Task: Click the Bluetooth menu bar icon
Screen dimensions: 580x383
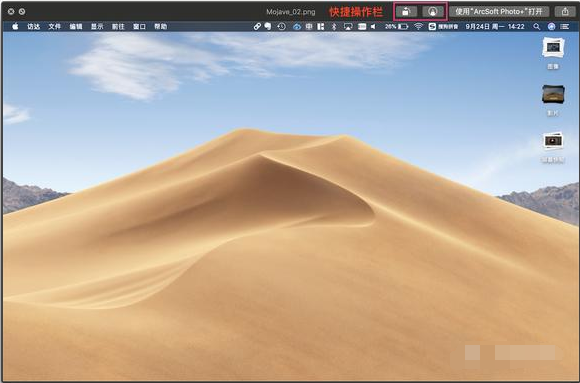Action: point(334,26)
